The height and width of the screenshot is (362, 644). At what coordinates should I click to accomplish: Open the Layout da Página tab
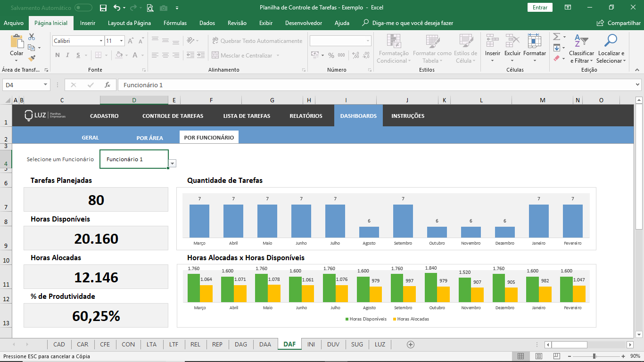129,23
